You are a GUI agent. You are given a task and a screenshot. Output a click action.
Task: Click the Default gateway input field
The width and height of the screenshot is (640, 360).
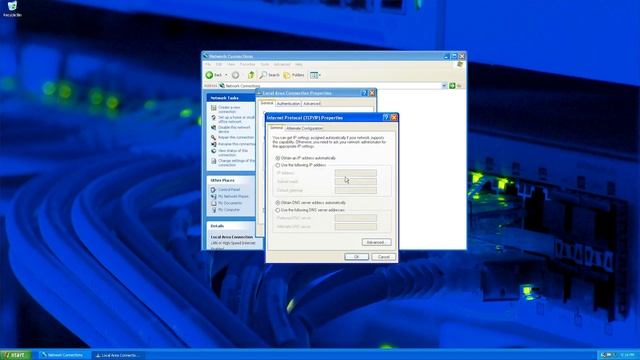(356, 190)
